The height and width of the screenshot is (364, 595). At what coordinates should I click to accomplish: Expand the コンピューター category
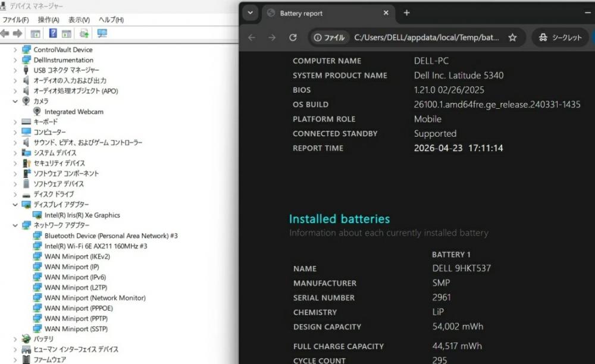click(15, 132)
